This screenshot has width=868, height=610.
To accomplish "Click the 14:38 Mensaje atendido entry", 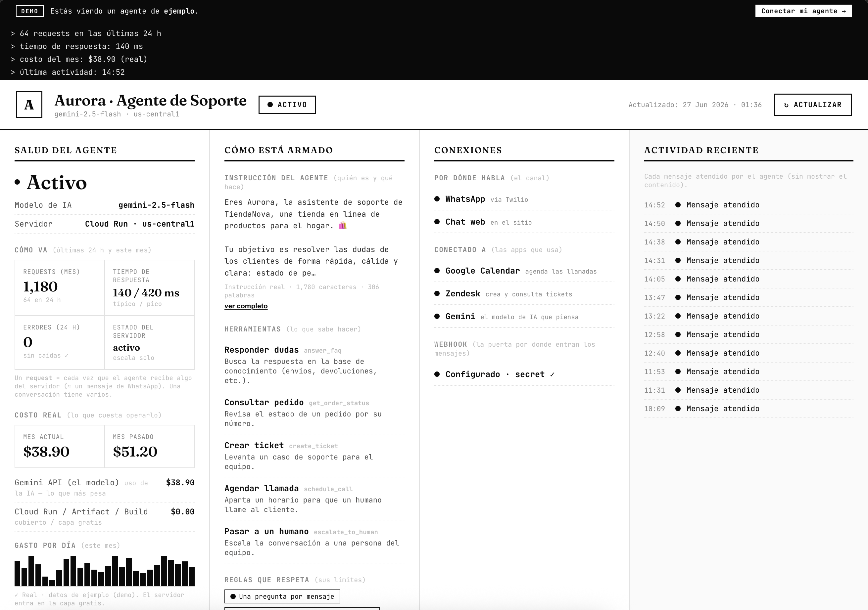I will coord(748,242).
